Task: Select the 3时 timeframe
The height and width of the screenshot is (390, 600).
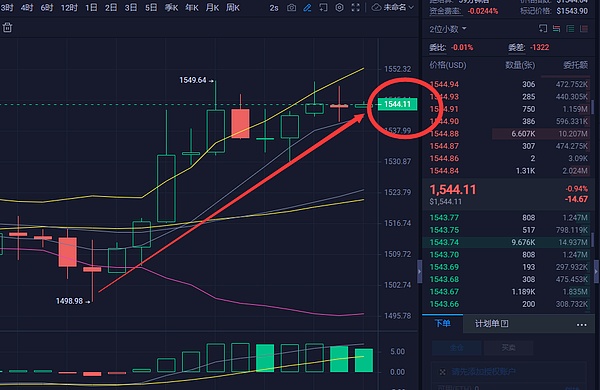Action: pyautogui.click(x=7, y=8)
